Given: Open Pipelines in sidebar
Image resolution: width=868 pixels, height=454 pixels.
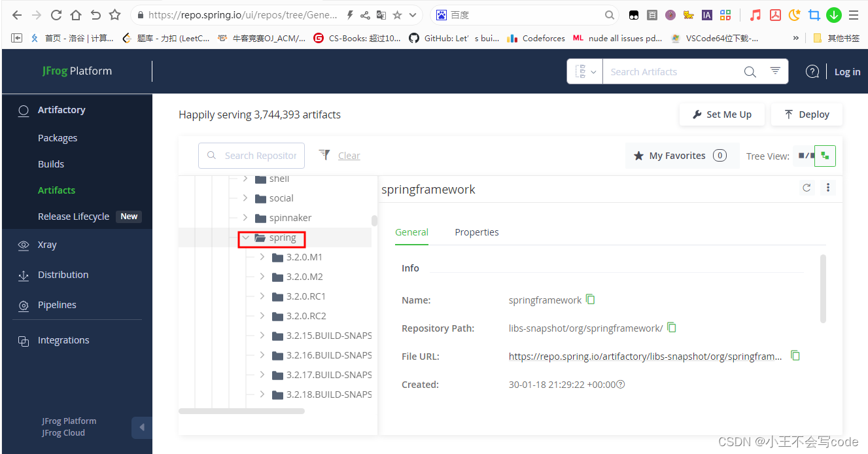Looking at the screenshot, I should pyautogui.click(x=57, y=305).
